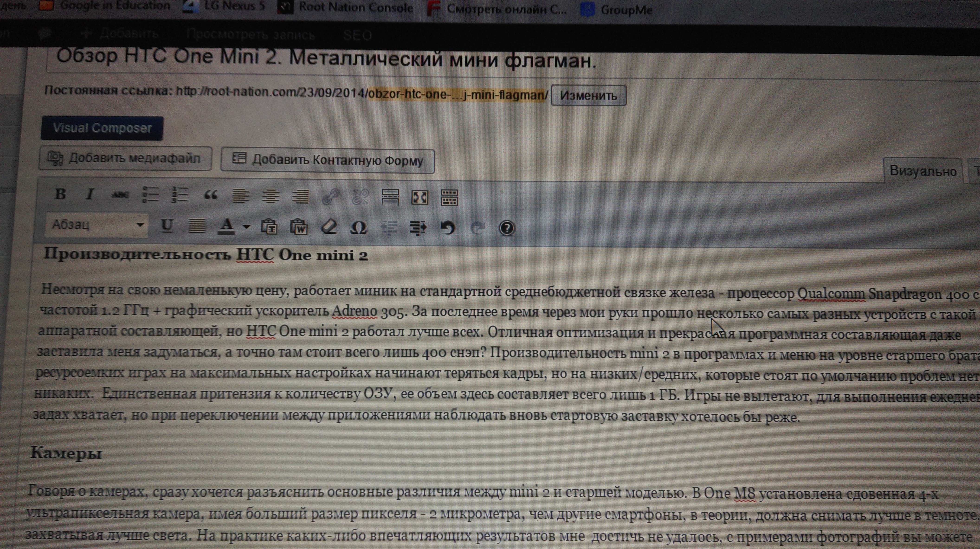Insert a special character (Omega icon)
Image resolution: width=980 pixels, height=549 pixels.
358,228
